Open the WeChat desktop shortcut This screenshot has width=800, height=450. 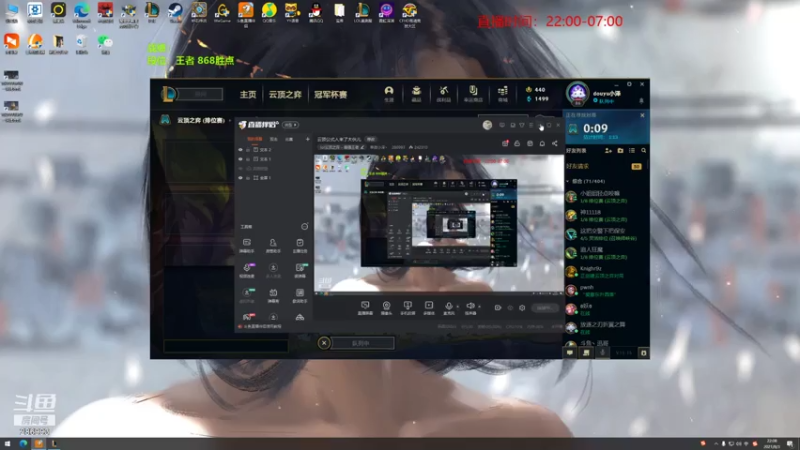[105, 44]
